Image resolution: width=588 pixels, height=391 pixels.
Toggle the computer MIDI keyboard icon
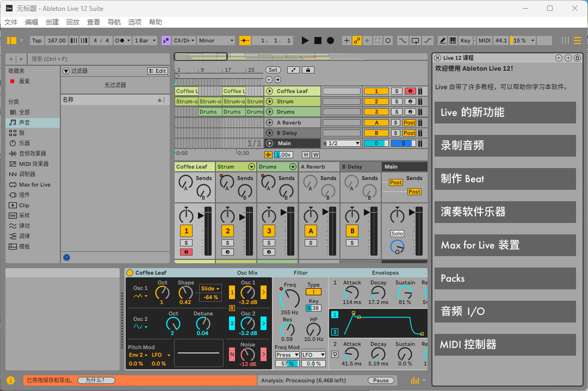453,40
